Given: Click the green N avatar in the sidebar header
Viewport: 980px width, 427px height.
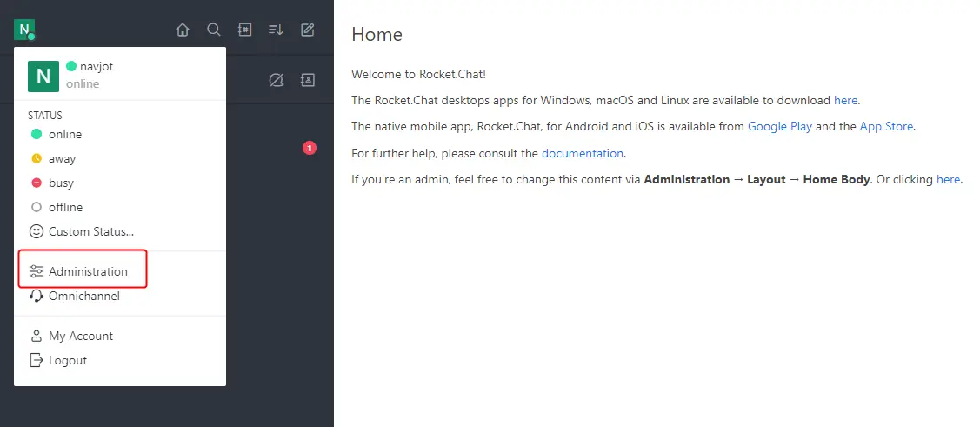Looking at the screenshot, I should (24, 30).
